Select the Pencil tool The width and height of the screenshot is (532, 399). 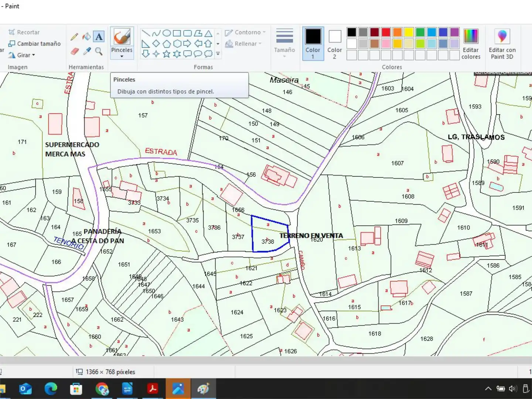point(74,37)
